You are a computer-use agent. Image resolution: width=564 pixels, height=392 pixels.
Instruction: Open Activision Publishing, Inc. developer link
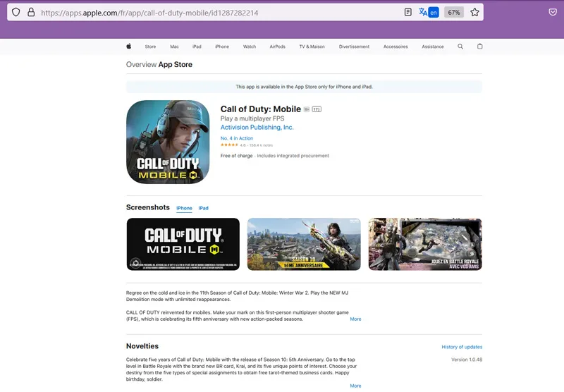point(257,128)
